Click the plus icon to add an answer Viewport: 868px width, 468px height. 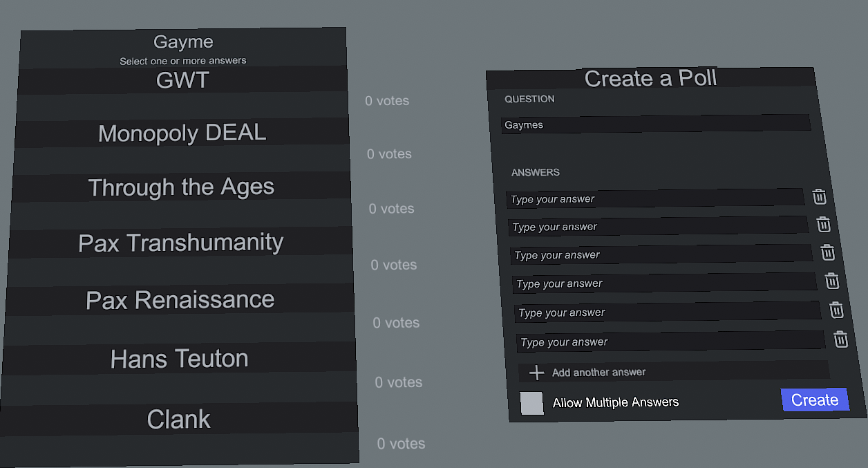coord(536,373)
